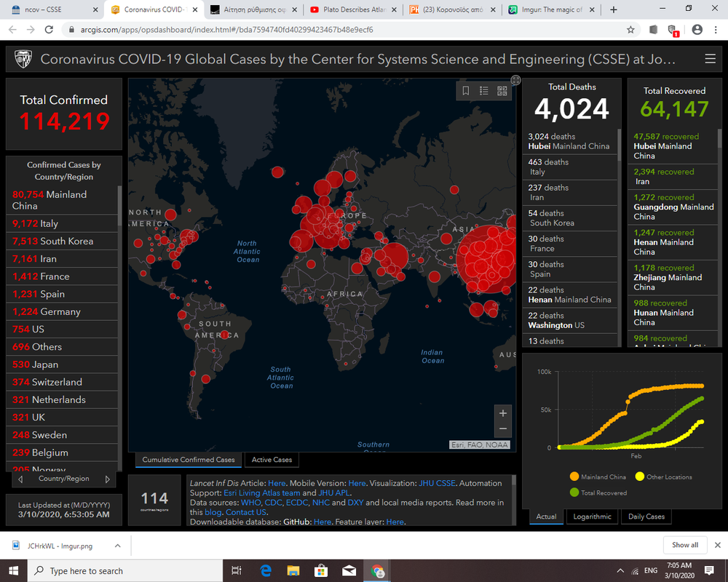Switch to Active Cases map tab

[272, 460]
